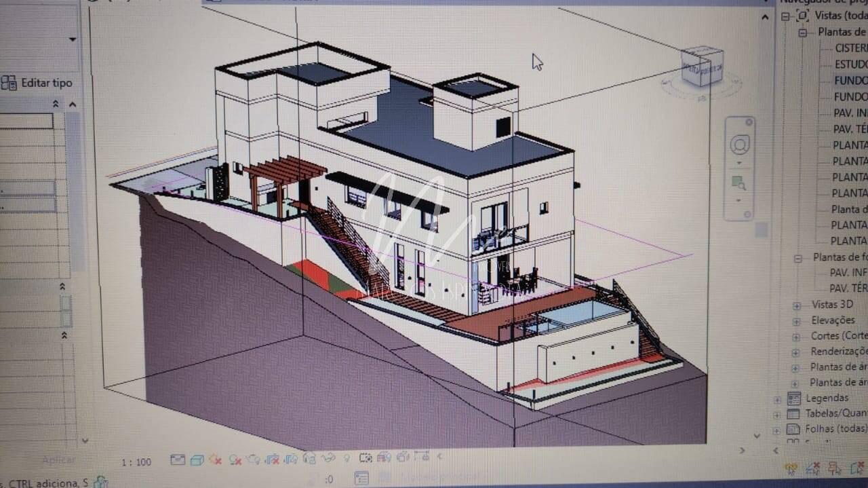The height and width of the screenshot is (488, 868).
Task: Click the Editar tipo button
Action: point(37,83)
